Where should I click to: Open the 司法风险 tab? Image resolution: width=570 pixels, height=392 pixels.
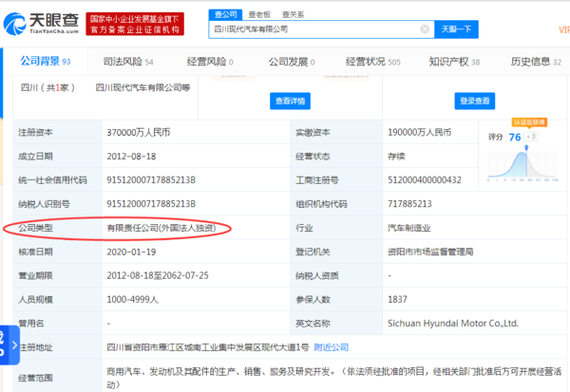(128, 62)
